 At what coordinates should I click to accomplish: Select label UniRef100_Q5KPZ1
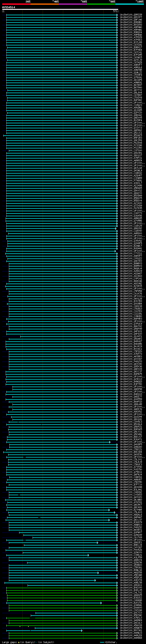tap(131, 427)
